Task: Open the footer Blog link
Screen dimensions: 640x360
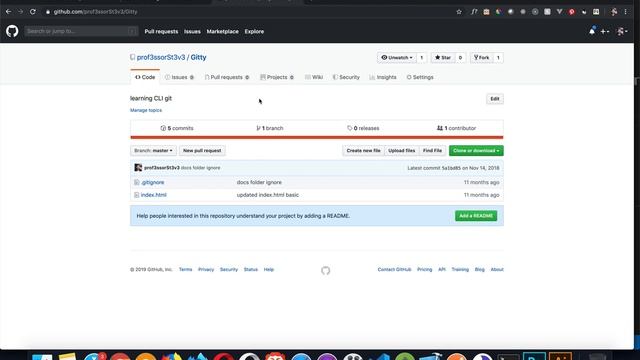Action: point(480,269)
